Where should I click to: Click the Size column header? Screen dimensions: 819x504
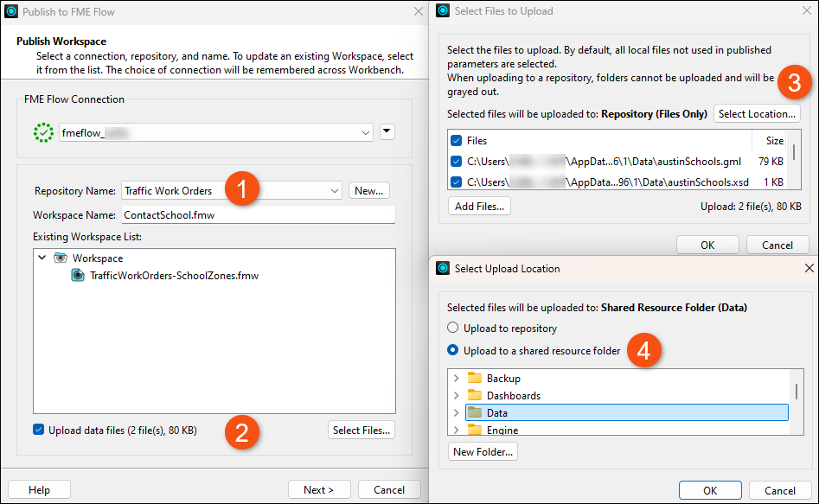775,141
